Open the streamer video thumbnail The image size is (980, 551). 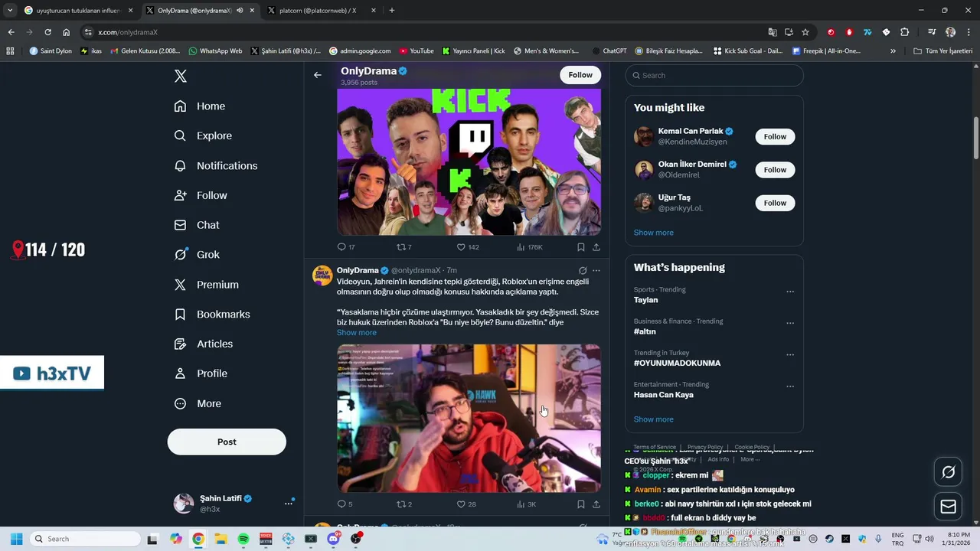(469, 418)
